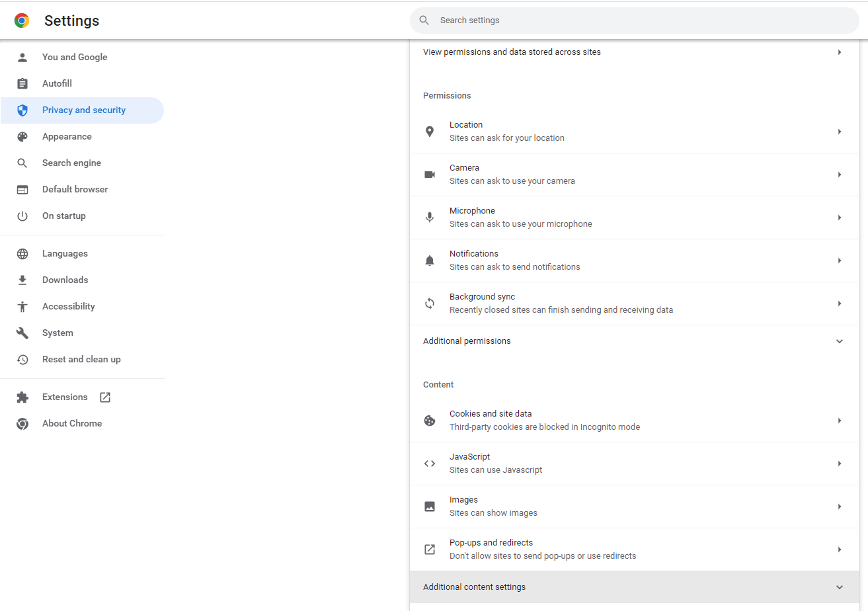Click the About Chrome entry
The height and width of the screenshot is (611, 868).
pyautogui.click(x=71, y=423)
